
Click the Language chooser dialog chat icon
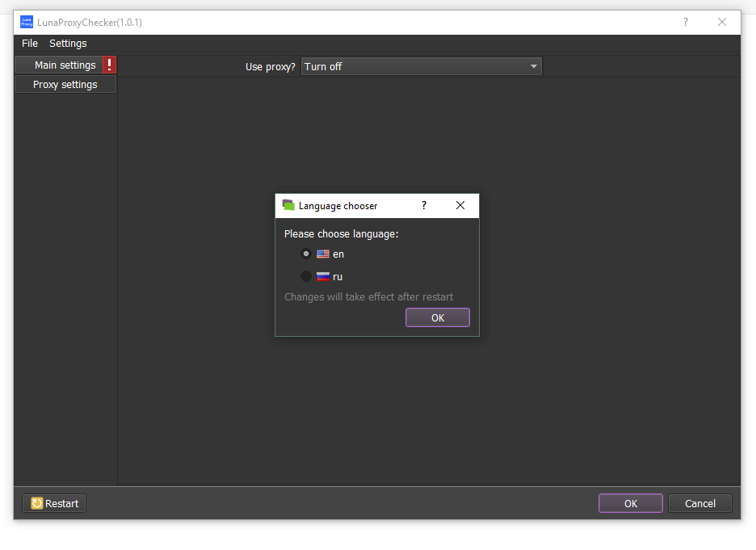tap(288, 206)
